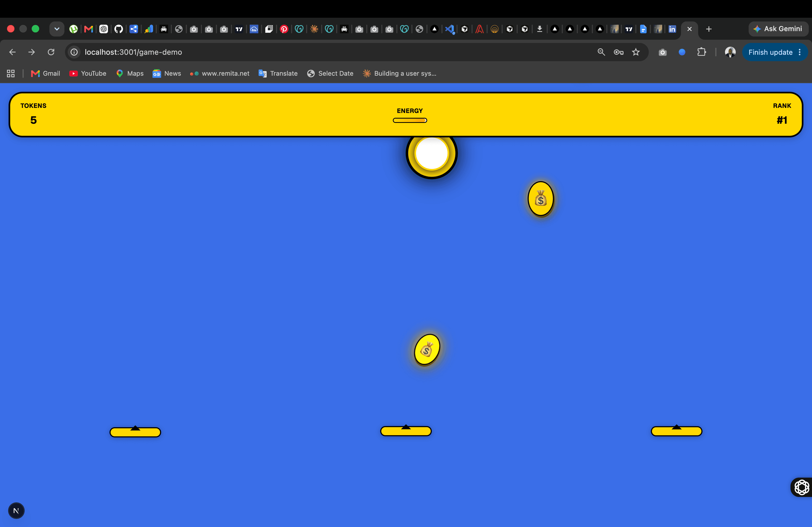Open the password manager key icon
Viewport: 812px width, 527px height.
pyautogui.click(x=619, y=52)
